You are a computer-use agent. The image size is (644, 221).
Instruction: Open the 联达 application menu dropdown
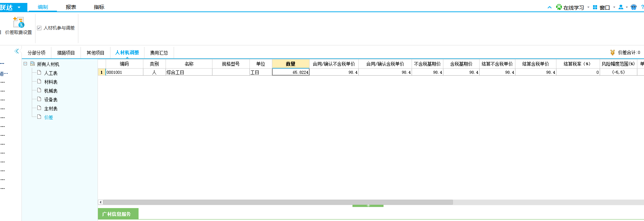[19, 7]
